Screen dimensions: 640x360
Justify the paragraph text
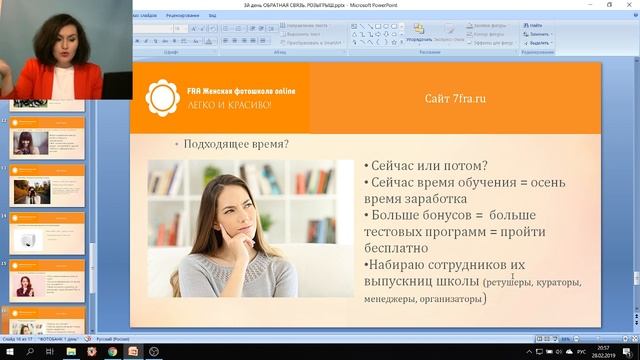pos(253,41)
